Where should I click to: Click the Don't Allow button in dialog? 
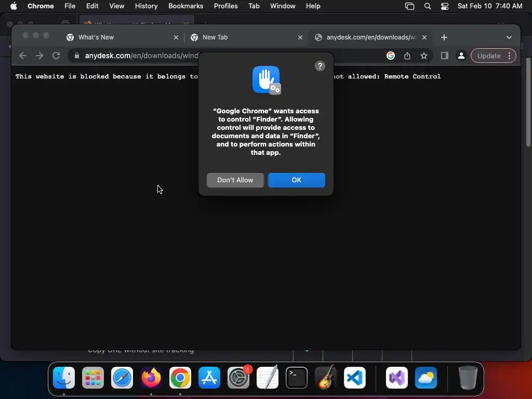coord(235,180)
